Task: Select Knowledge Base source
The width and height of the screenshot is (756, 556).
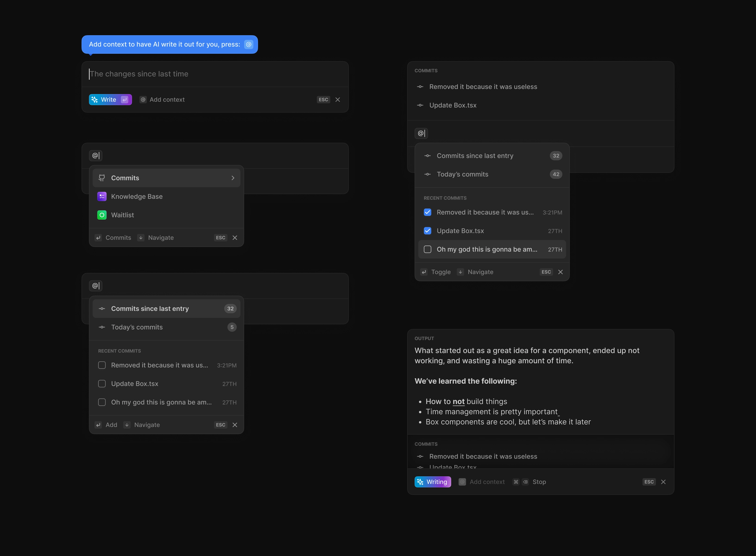Action: (166, 196)
